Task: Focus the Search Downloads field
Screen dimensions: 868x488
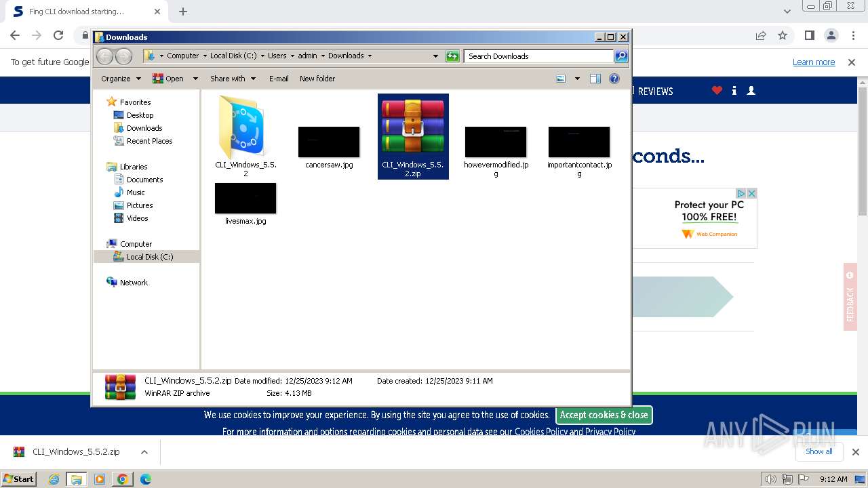Action: click(x=538, y=56)
